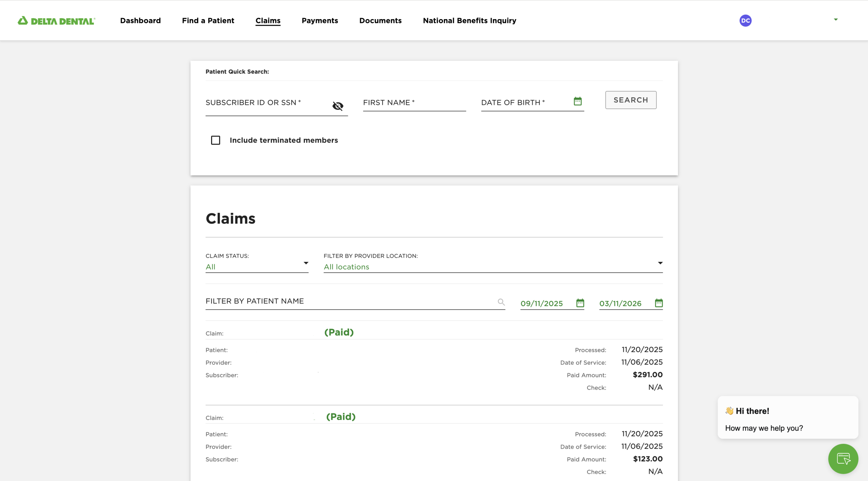Open calendar for 03/11/2026 end date
The width and height of the screenshot is (868, 481).
point(659,303)
